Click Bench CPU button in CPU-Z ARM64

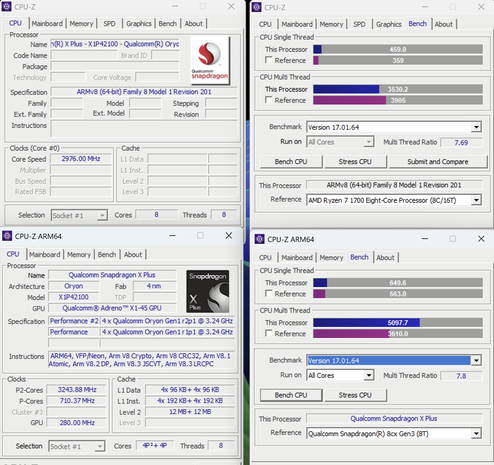pyautogui.click(x=291, y=395)
